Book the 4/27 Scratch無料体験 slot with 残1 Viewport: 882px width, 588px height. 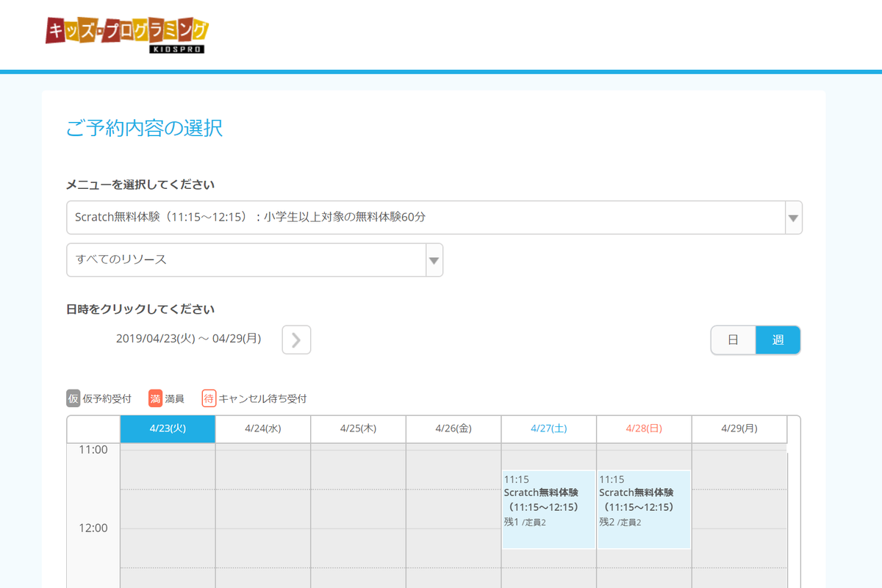(x=548, y=509)
